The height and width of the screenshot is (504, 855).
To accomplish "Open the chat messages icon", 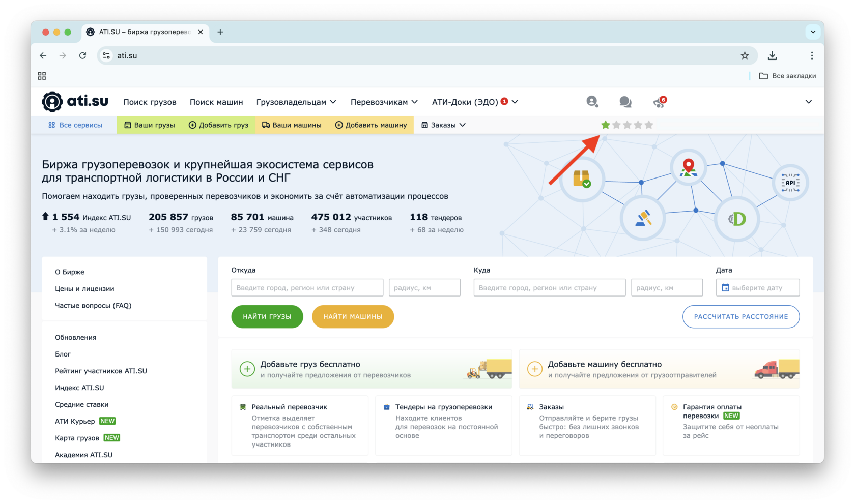I will coord(625,102).
